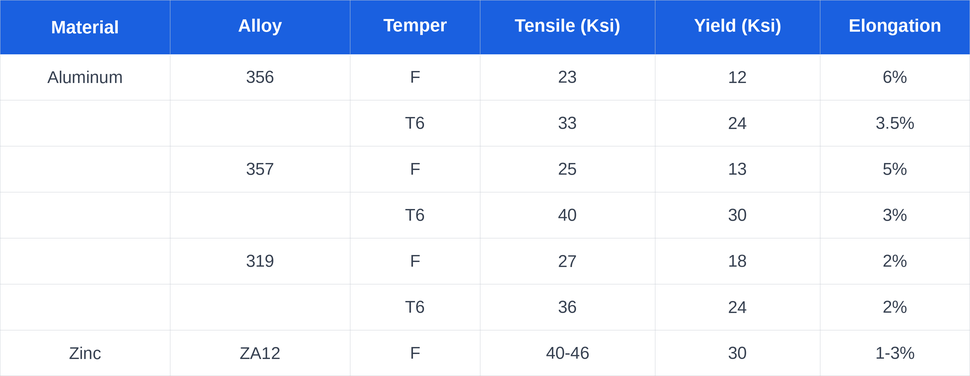Click yield value 18 for alloy 319
970x376 pixels.
pos(737,261)
